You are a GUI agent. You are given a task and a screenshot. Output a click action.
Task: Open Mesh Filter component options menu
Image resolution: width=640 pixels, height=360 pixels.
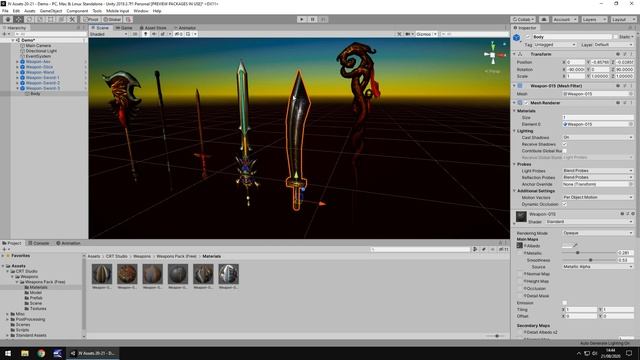point(631,86)
